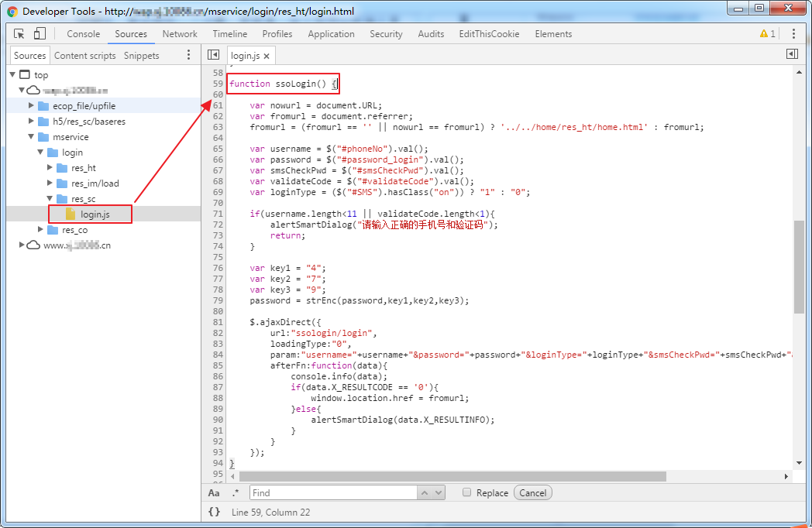Open the Application tab
Image resolution: width=812 pixels, height=528 pixels.
tap(332, 33)
